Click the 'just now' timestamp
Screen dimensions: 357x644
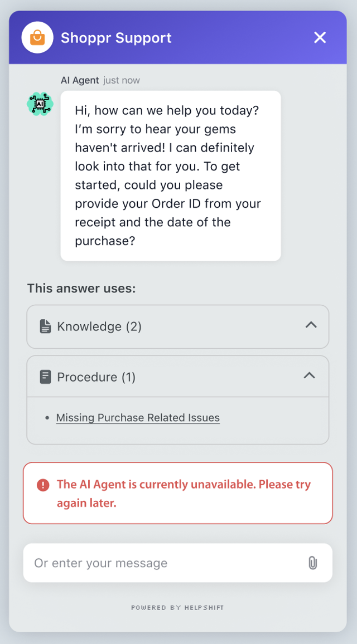pos(122,80)
